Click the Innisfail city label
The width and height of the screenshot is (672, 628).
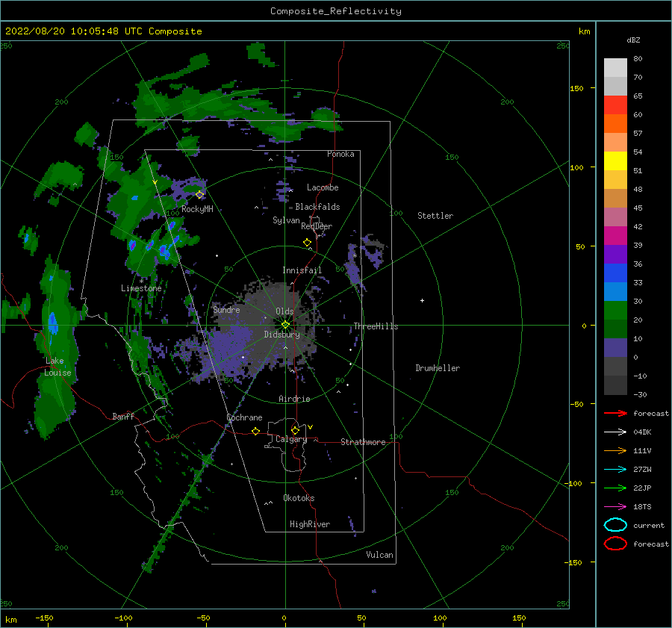302,270
